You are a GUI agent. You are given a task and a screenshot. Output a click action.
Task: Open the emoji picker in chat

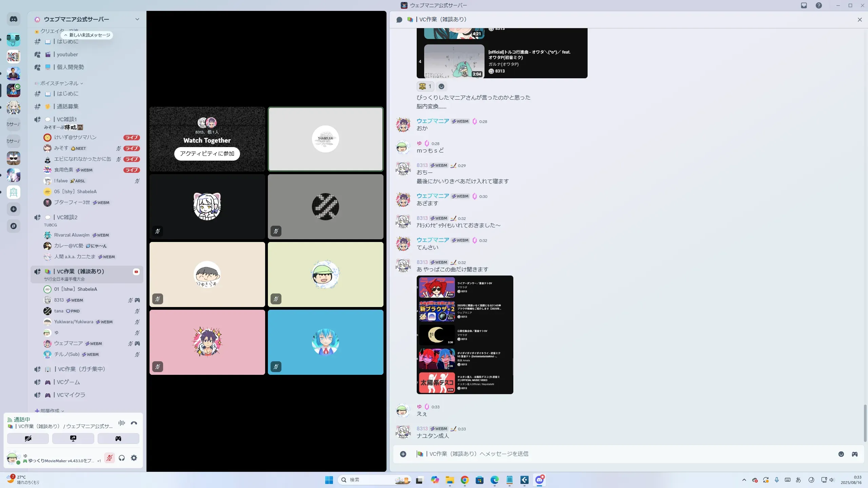click(x=841, y=454)
